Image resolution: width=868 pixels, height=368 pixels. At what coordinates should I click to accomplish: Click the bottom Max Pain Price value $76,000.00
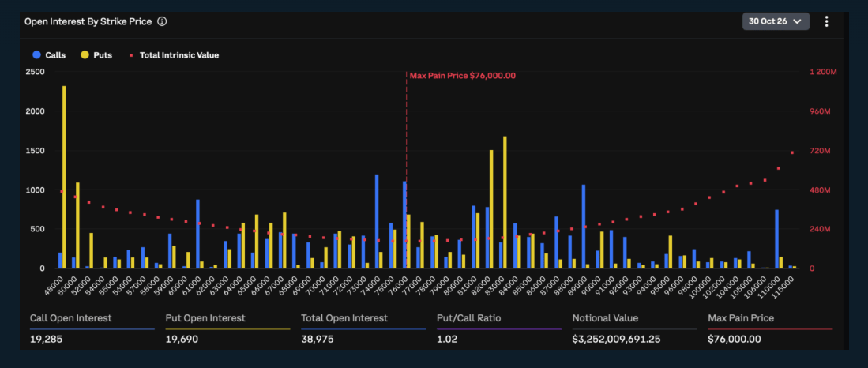pyautogui.click(x=734, y=340)
